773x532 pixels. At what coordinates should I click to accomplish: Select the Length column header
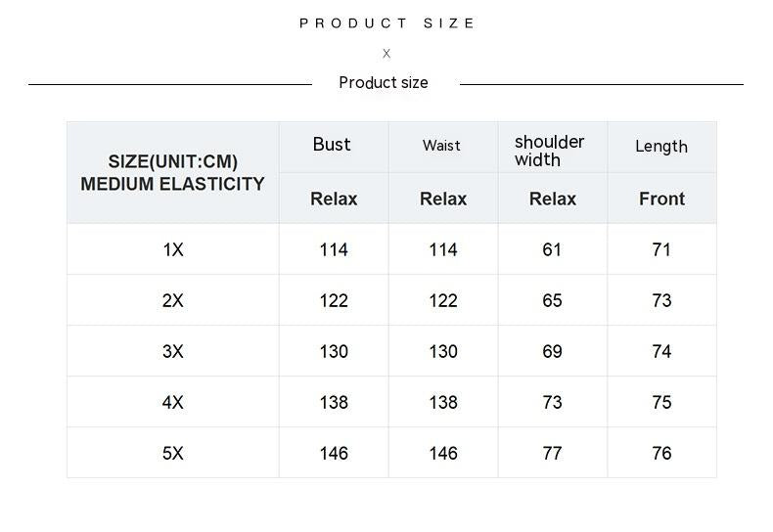pos(661,147)
